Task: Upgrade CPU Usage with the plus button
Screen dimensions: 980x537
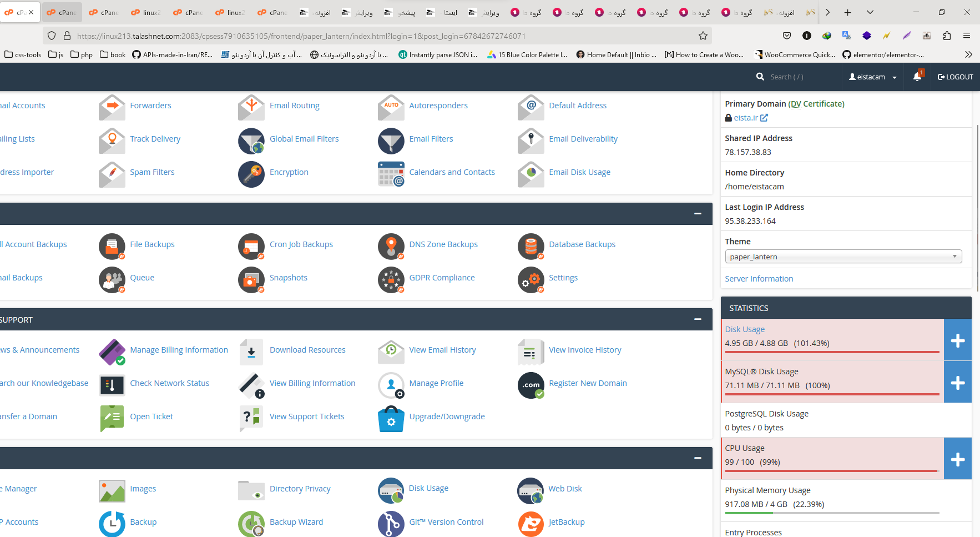Action: [x=958, y=459]
